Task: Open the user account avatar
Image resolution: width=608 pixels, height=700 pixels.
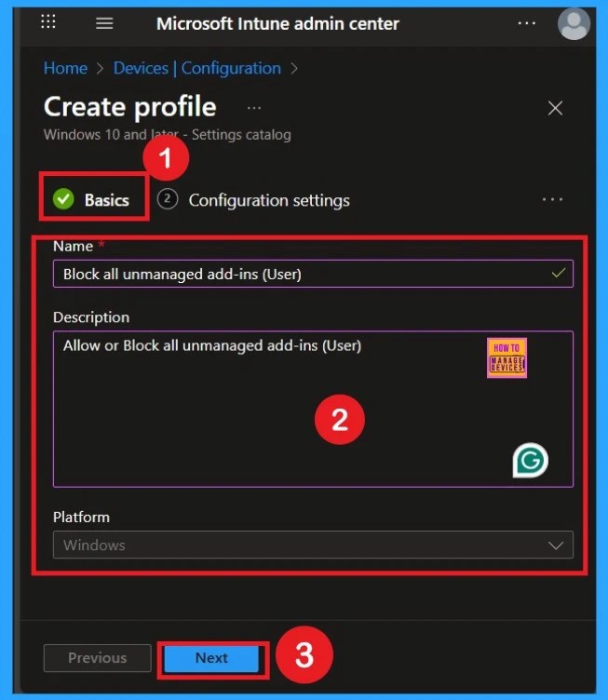Action: 574,23
